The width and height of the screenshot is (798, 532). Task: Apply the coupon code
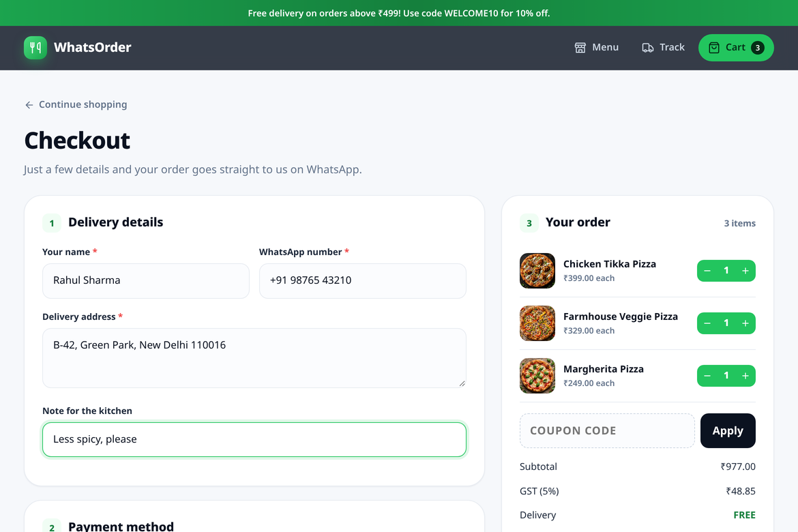pyautogui.click(x=728, y=430)
